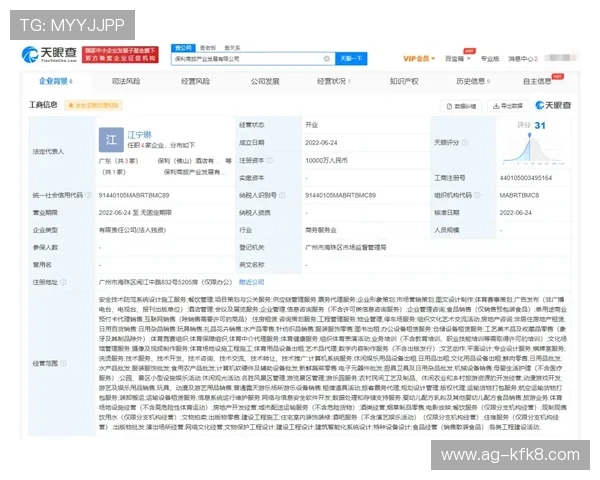Click the info icon beside 纳税人识别号

point(282,195)
